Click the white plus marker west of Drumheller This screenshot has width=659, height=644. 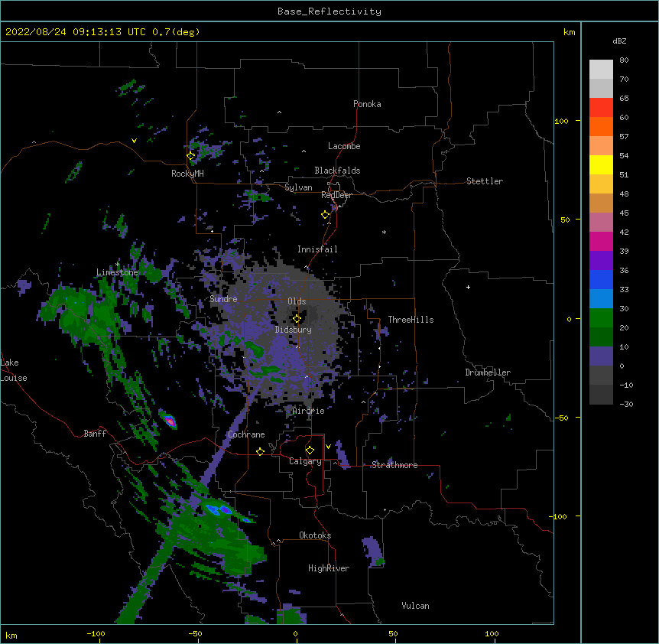[x=468, y=287]
